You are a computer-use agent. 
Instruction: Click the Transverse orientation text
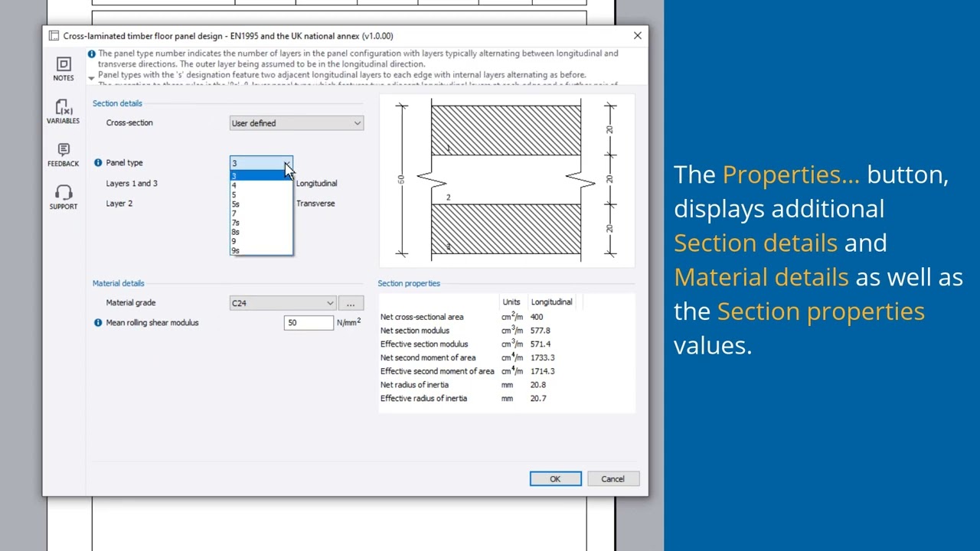(x=315, y=203)
